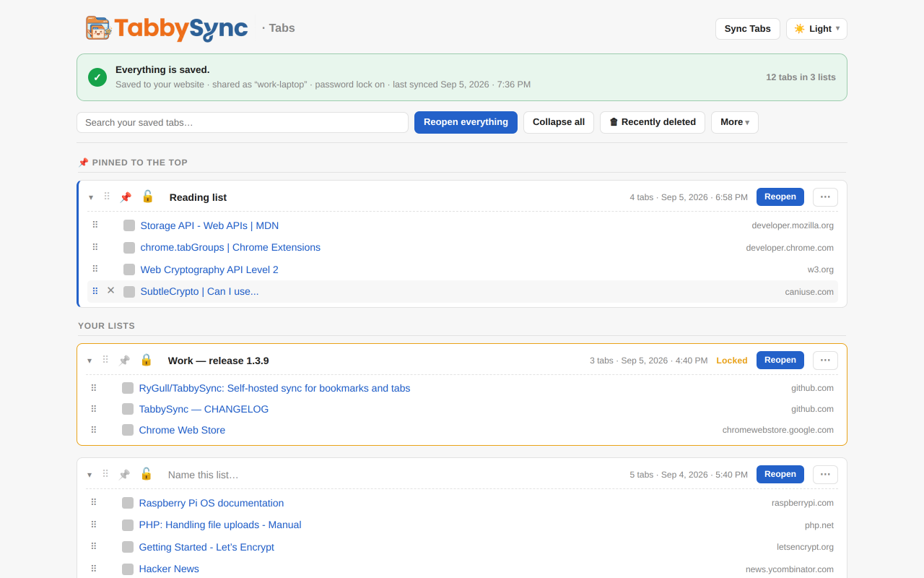Viewport: 924px width, 578px height.
Task: Open three-dot menu for the unnamed list
Action: click(825, 474)
